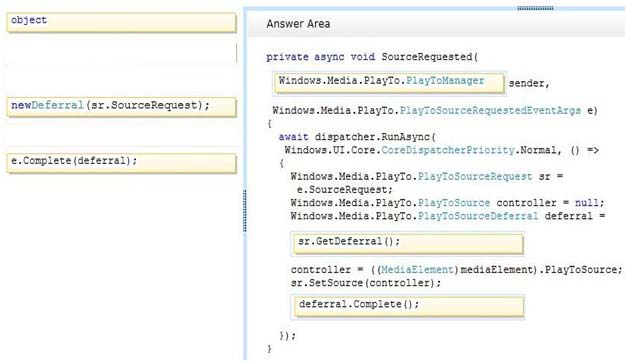Click the 'sr.SetSource(controller);' line
The width and height of the screenshot is (627, 362).
click(x=366, y=283)
